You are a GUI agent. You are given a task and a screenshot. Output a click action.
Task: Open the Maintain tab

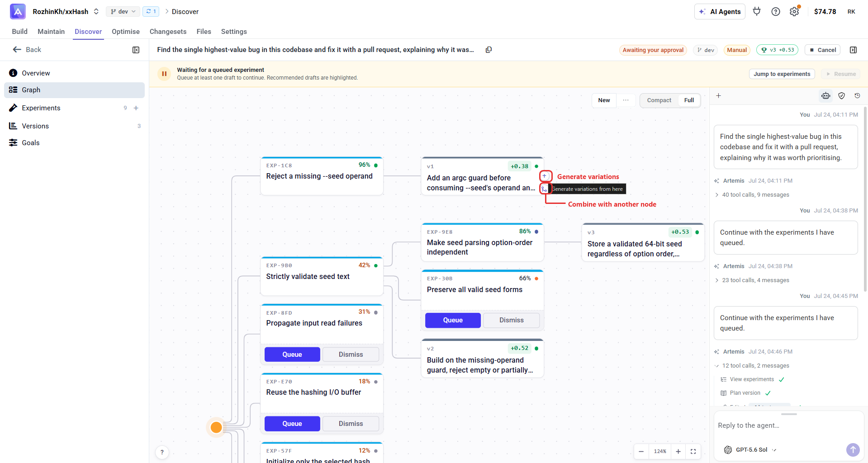[51, 32]
